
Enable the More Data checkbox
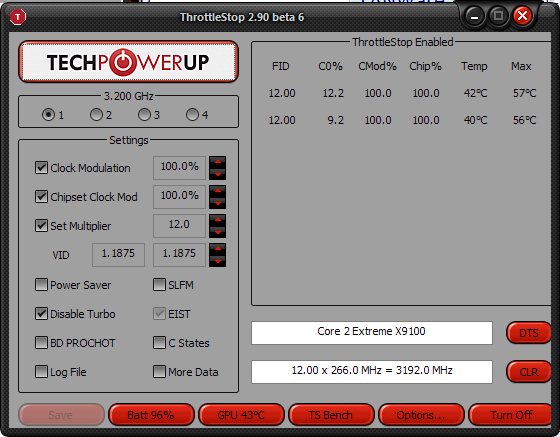[x=159, y=371]
